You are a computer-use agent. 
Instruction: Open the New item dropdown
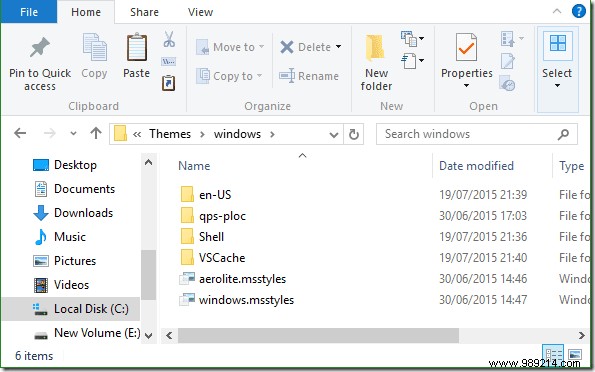pos(412,39)
